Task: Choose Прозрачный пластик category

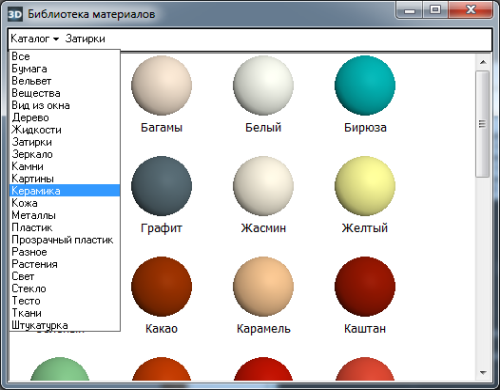Action: coord(65,240)
